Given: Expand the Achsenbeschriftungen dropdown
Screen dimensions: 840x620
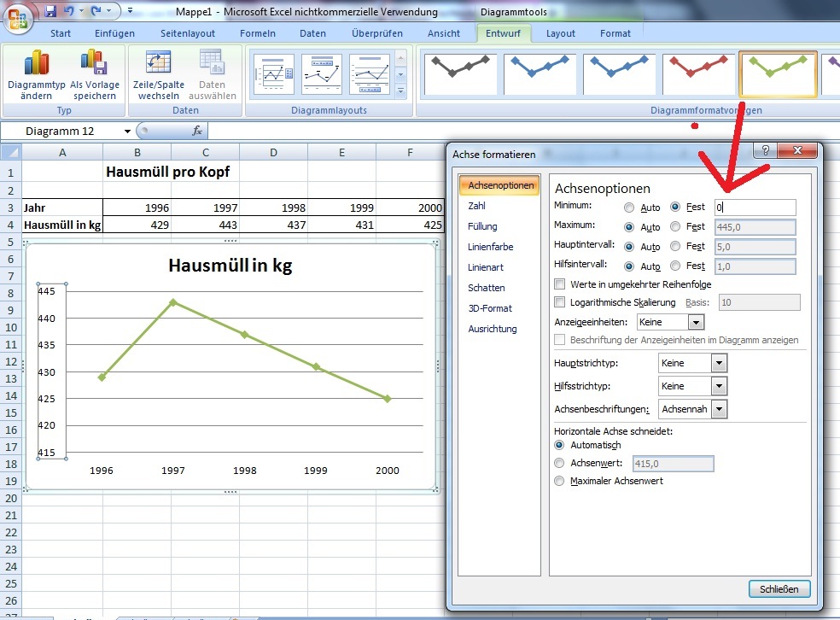Looking at the screenshot, I should click(x=719, y=409).
